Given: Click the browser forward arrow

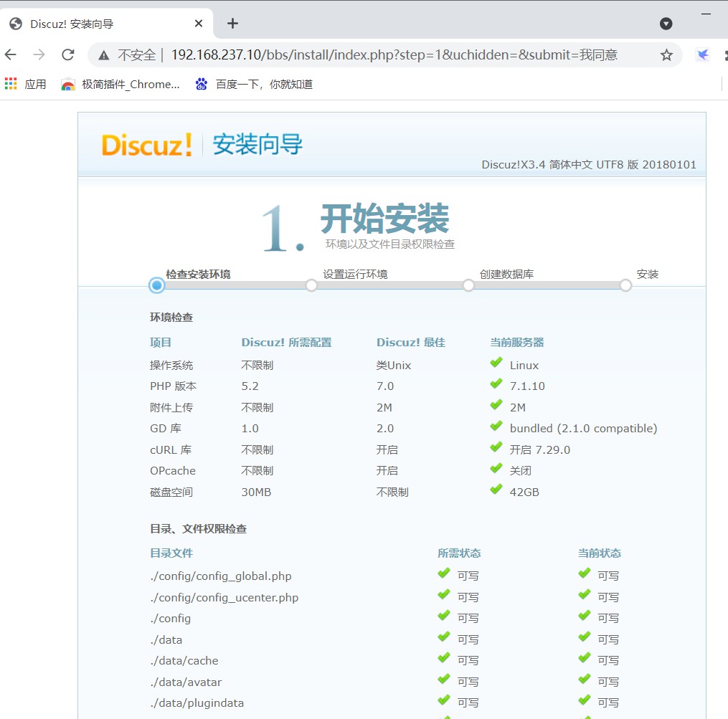Looking at the screenshot, I should coord(39,54).
